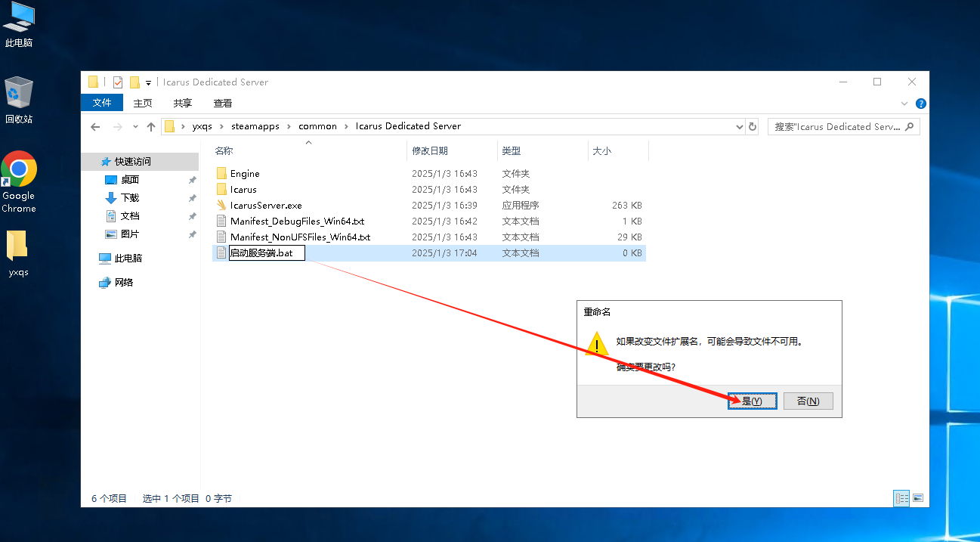Open 下载 in the navigation pane

[130, 198]
